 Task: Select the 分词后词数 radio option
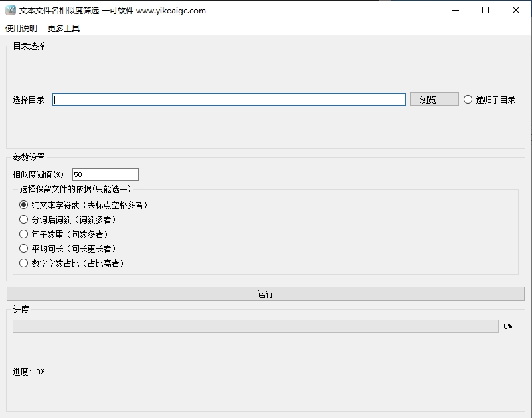[x=24, y=220]
